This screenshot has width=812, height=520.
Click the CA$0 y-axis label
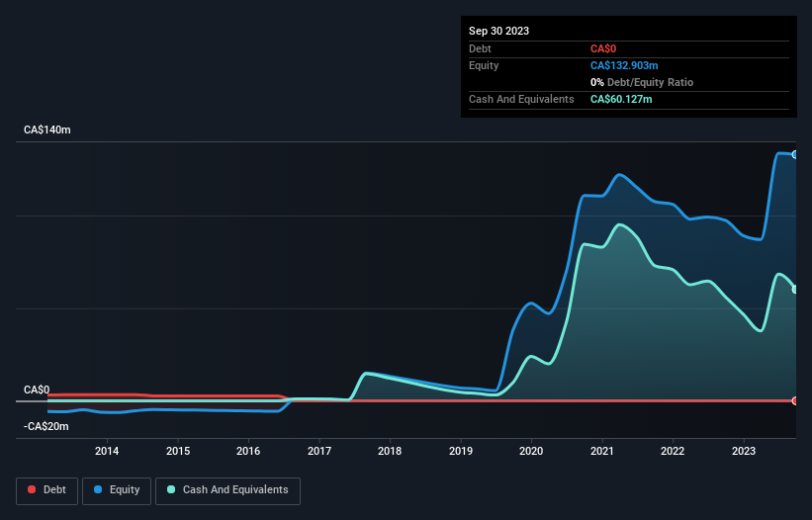coord(37,390)
